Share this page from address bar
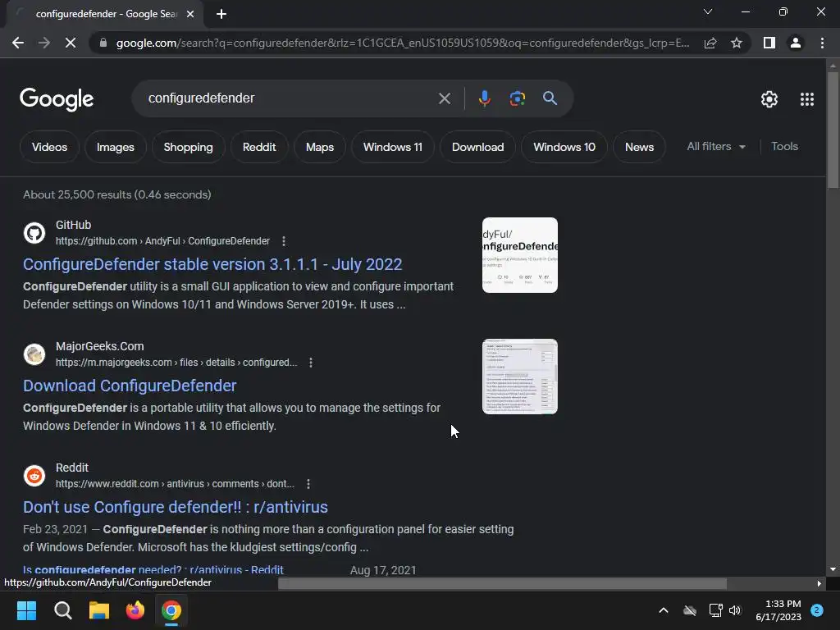This screenshot has height=630, width=840. [x=710, y=43]
